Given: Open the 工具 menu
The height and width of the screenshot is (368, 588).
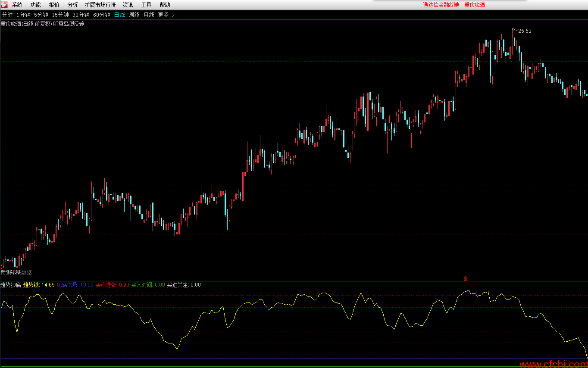Looking at the screenshot, I should click(147, 5).
